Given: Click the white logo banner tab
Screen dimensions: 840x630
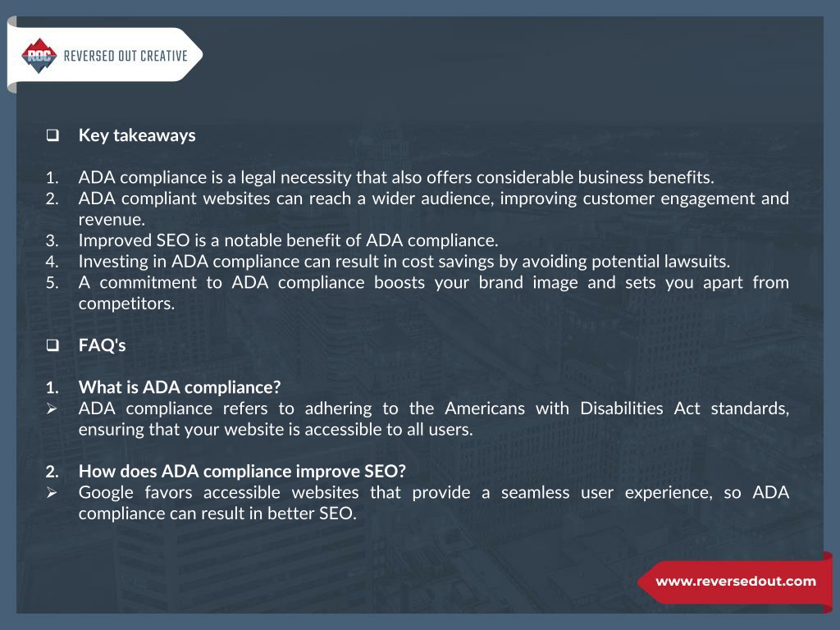Looking at the screenshot, I should coord(105,55).
